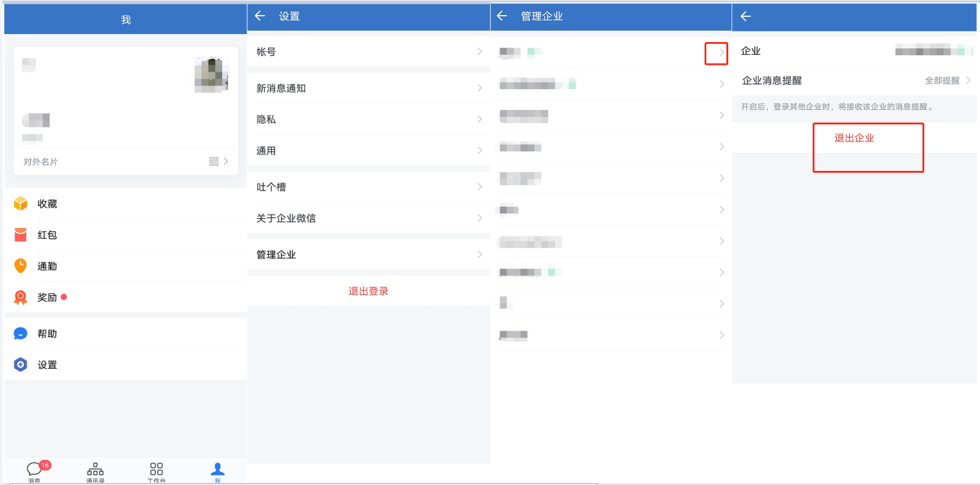The width and height of the screenshot is (980, 485).
Task: Open the 消息 tab with 16 unread badge
Action: [33, 471]
